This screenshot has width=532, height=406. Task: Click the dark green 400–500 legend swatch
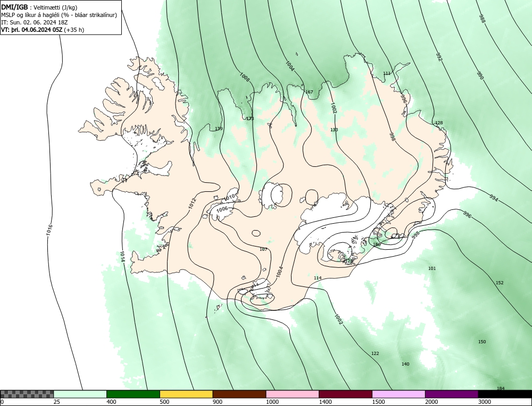click(133, 394)
